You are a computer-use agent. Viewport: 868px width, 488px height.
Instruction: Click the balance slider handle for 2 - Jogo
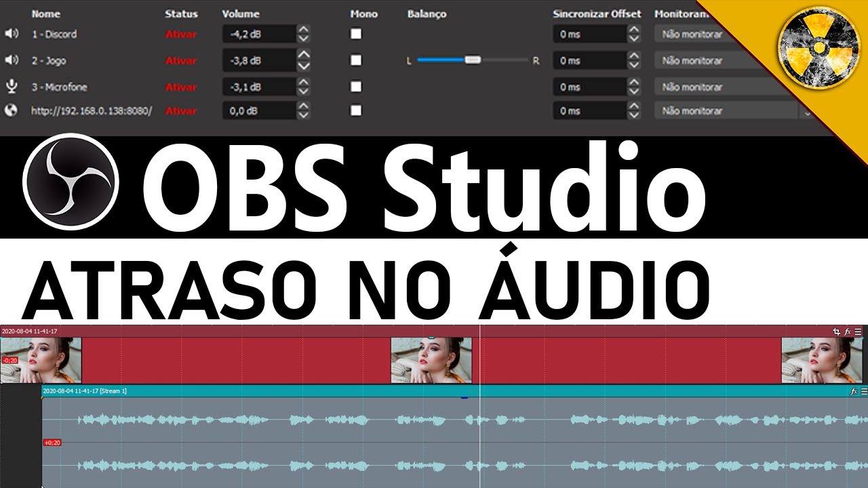[x=473, y=60]
